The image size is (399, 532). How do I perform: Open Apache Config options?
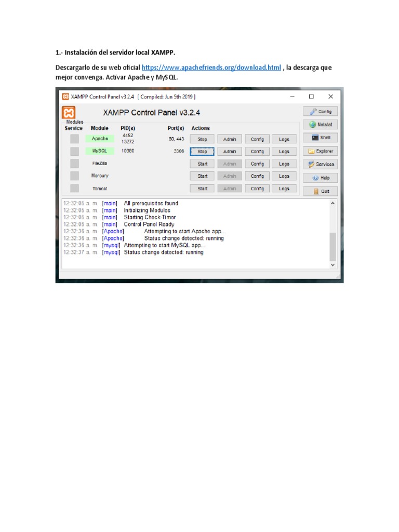[x=257, y=139]
